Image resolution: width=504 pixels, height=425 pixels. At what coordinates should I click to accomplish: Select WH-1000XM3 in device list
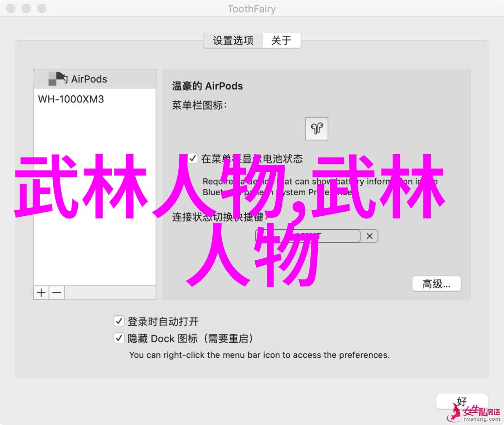95,99
